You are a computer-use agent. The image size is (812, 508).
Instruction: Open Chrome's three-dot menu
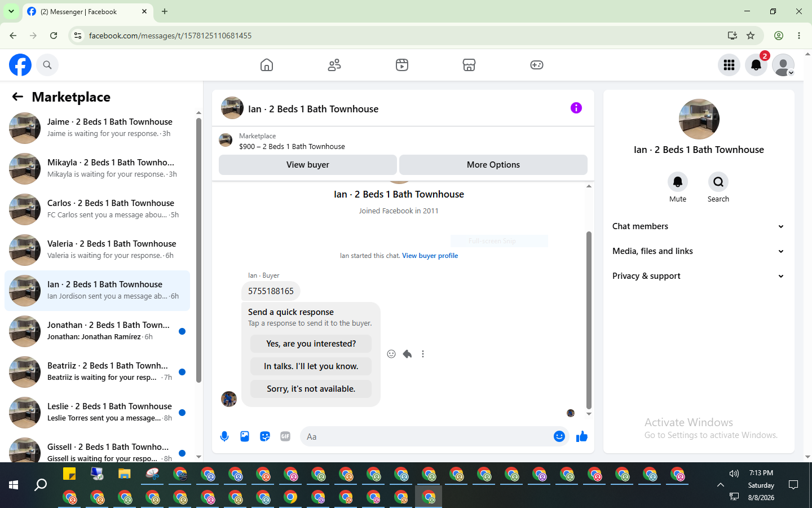pyautogui.click(x=799, y=36)
